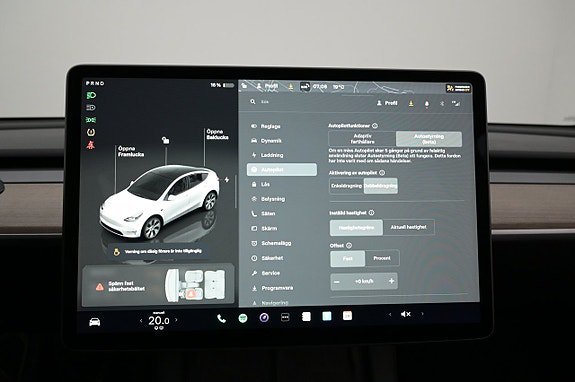This screenshot has width=575, height=382.
Task: Tap the lock icon on map status bar
Action: (244, 86)
